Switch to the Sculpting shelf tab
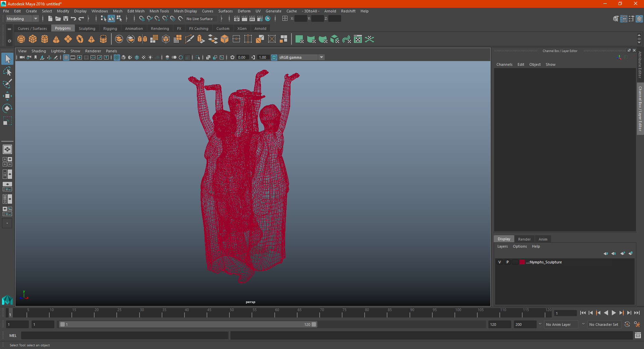The height and width of the screenshot is (349, 644). pos(87,29)
